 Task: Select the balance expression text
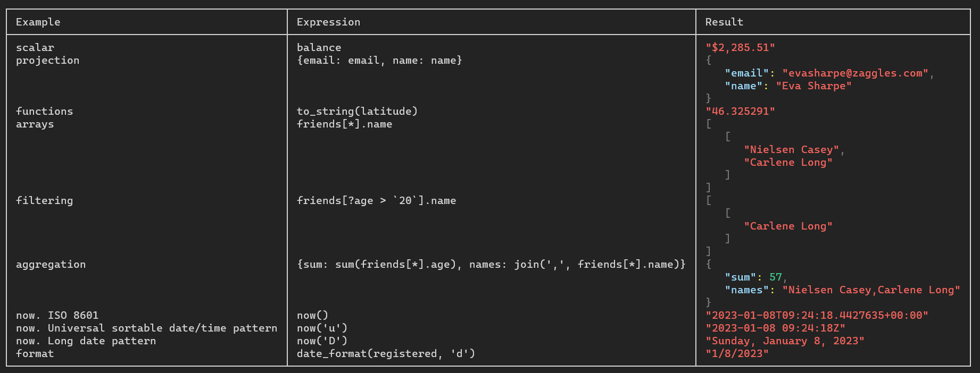[x=319, y=47]
